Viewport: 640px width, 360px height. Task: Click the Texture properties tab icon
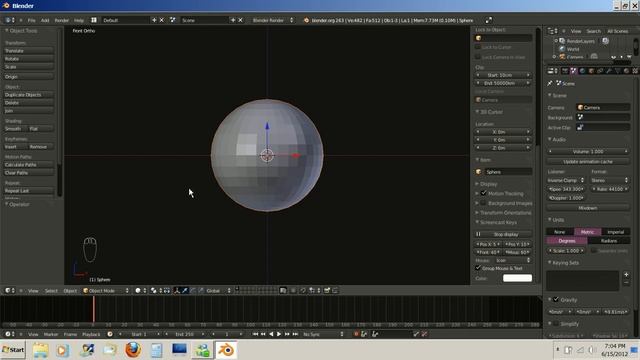(635, 71)
